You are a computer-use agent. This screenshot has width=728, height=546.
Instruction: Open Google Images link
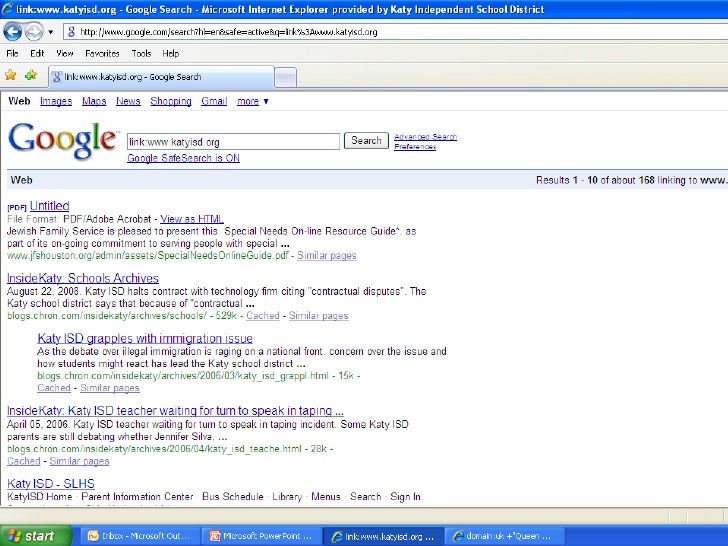[56, 101]
